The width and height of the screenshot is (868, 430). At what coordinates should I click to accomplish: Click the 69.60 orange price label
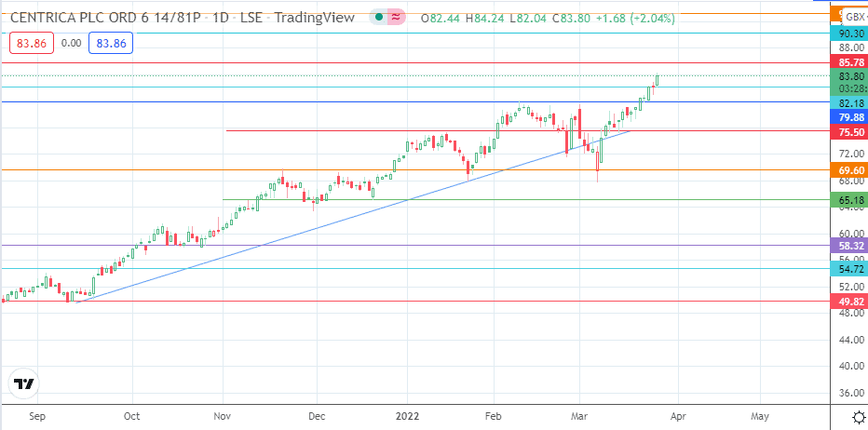click(x=849, y=170)
